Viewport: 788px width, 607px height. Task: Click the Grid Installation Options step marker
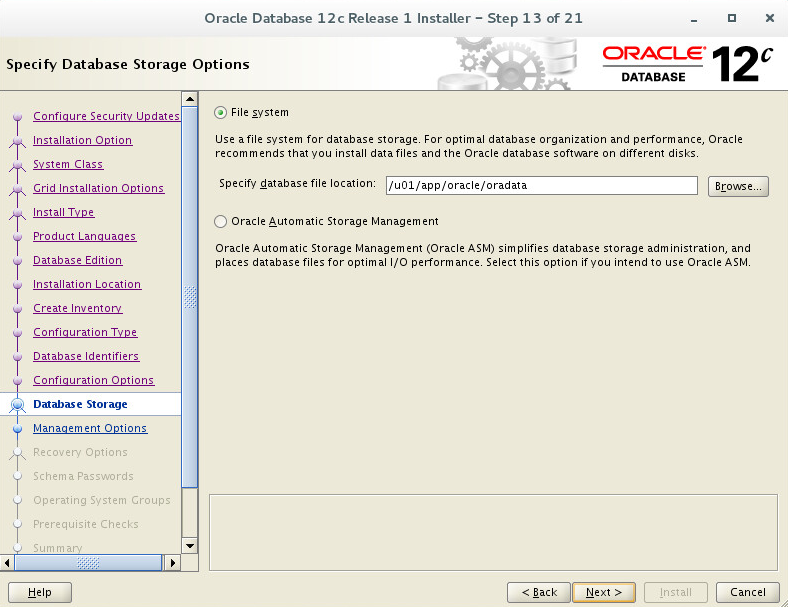(18, 188)
